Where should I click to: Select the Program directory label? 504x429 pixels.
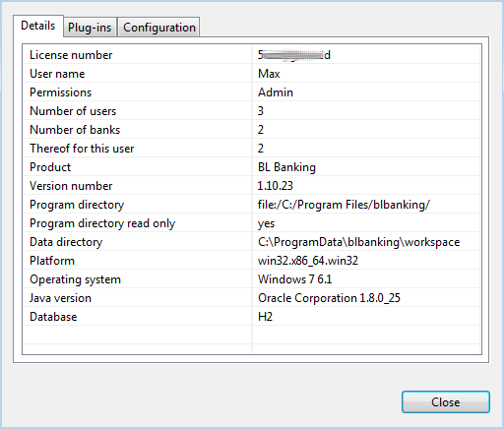tap(77, 205)
